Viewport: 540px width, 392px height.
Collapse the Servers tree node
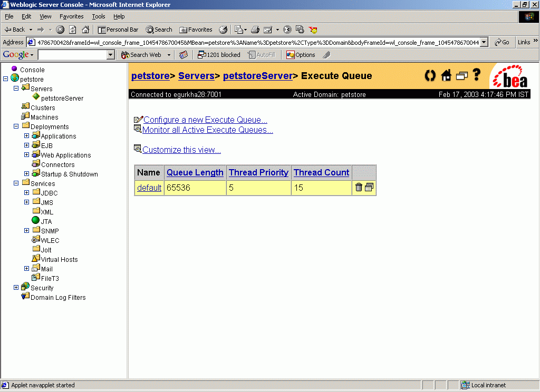tap(16, 88)
